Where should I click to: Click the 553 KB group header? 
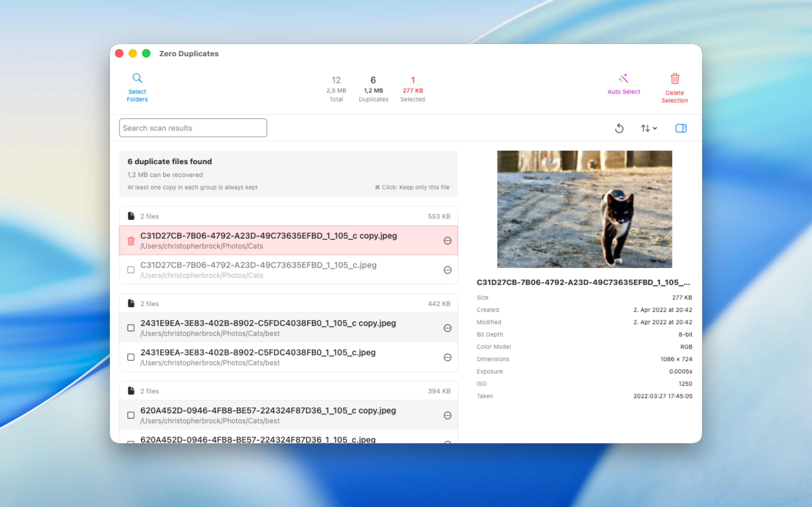click(288, 216)
